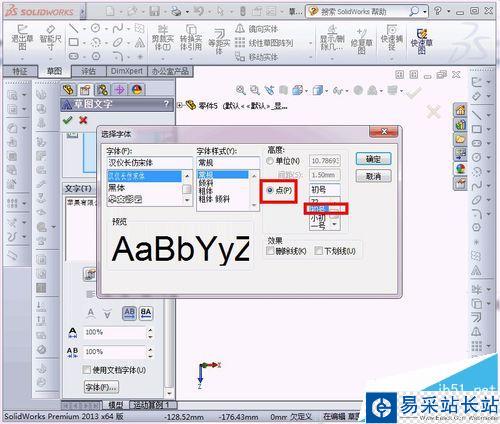The image size is (500, 424).
Task: Select the Rectangle tool in the ribbon
Action: point(74,42)
